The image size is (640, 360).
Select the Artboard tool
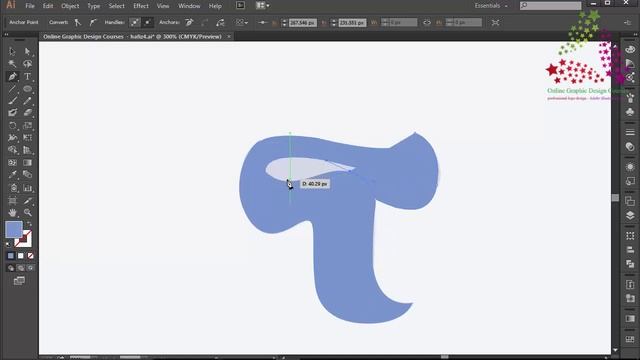pyautogui.click(x=12, y=200)
